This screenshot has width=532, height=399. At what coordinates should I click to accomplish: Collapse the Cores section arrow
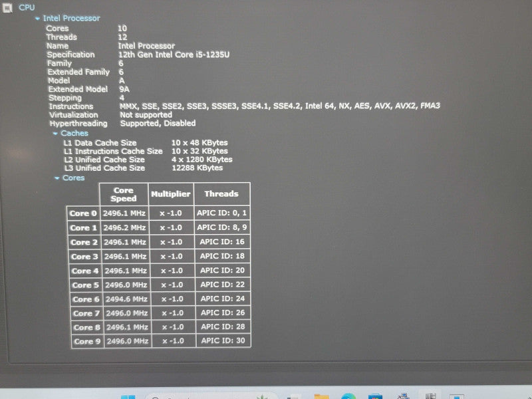57,178
